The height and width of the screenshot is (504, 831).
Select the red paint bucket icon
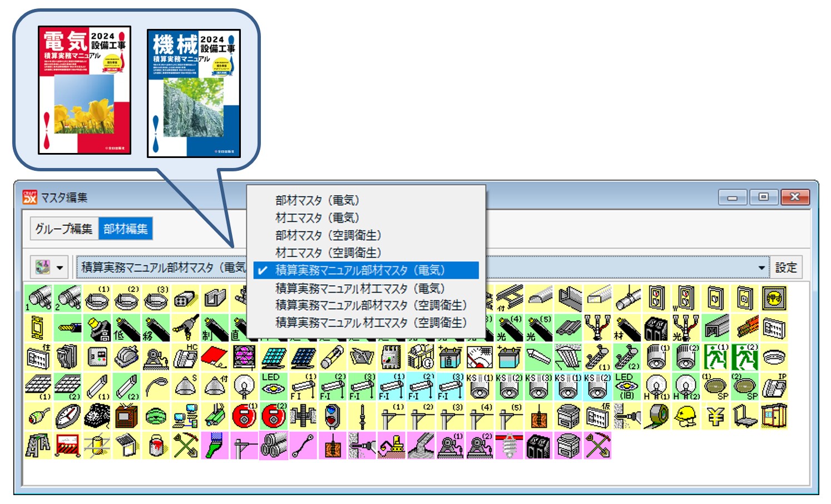coord(156,445)
